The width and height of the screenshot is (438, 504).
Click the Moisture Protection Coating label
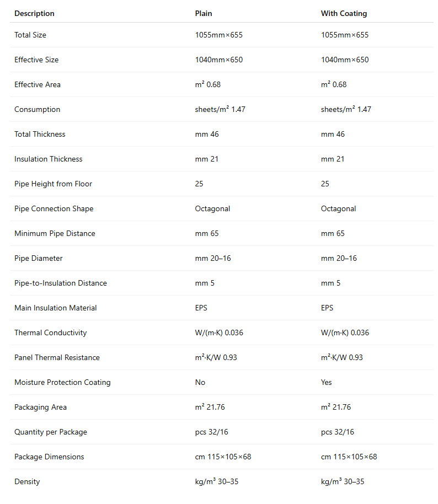coord(62,382)
